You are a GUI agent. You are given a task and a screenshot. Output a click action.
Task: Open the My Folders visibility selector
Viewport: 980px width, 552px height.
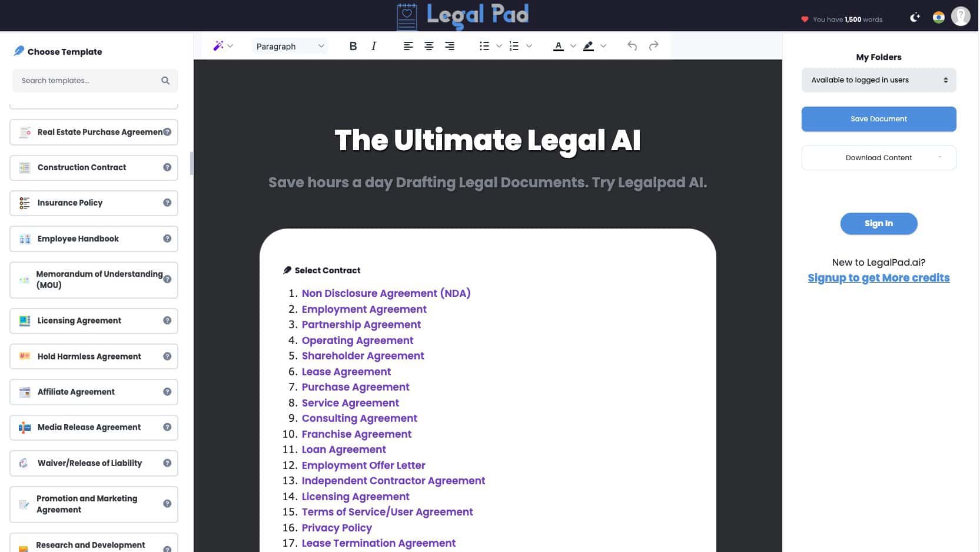pyautogui.click(x=878, y=80)
